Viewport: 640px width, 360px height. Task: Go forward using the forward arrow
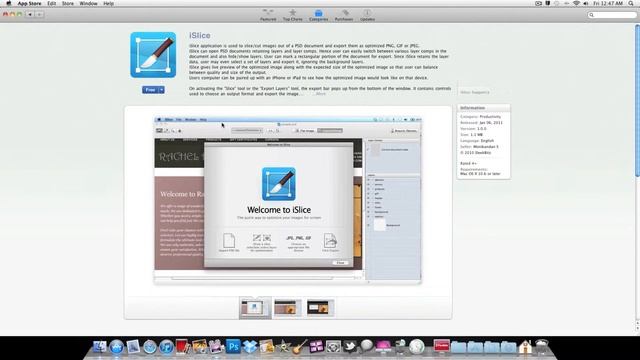pos(39,14)
